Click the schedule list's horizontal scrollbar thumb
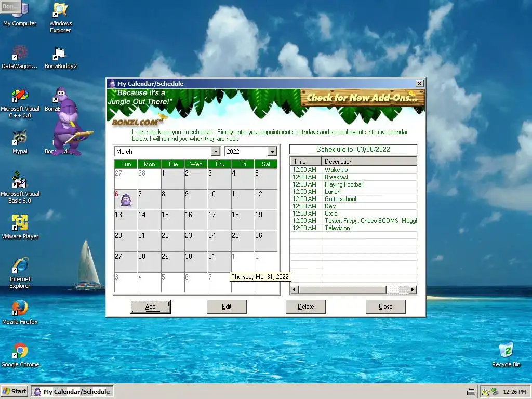Image resolution: width=532 pixels, height=399 pixels. (342, 290)
